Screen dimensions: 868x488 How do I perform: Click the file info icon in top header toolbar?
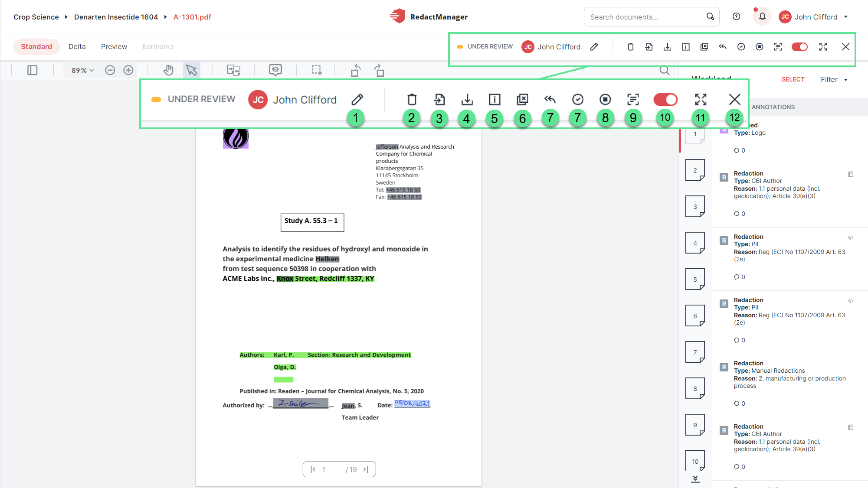(x=686, y=47)
